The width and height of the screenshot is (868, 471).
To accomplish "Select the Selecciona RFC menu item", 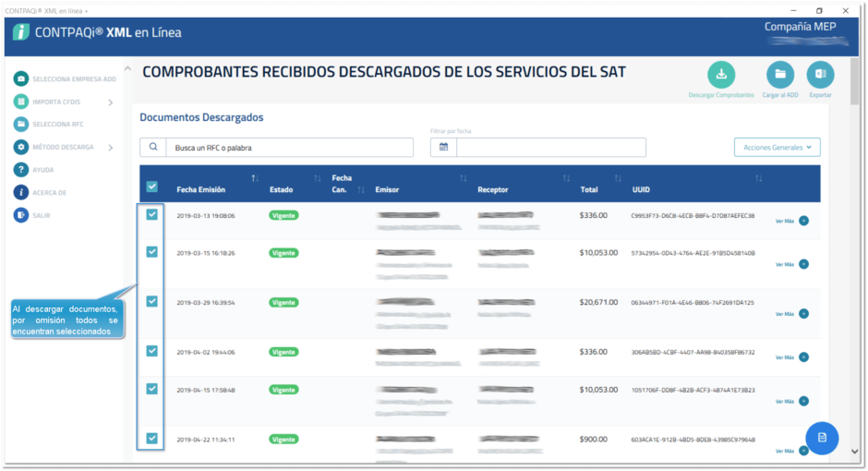I will pos(58,125).
